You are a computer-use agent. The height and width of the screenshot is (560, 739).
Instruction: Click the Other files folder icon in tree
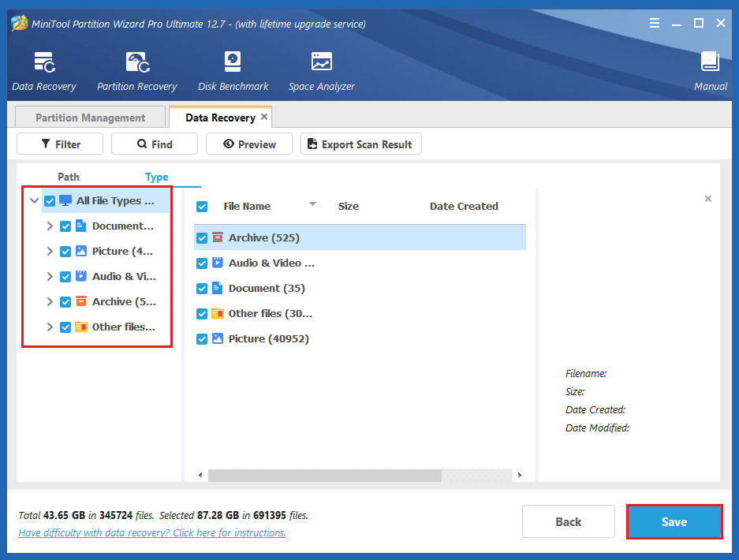click(81, 327)
